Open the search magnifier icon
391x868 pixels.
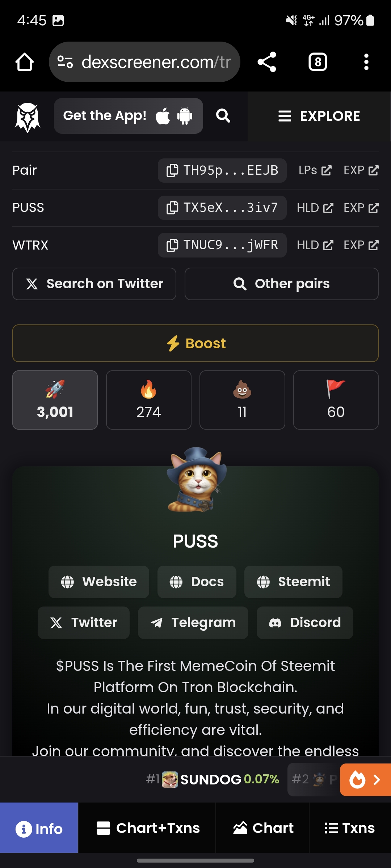click(x=223, y=116)
